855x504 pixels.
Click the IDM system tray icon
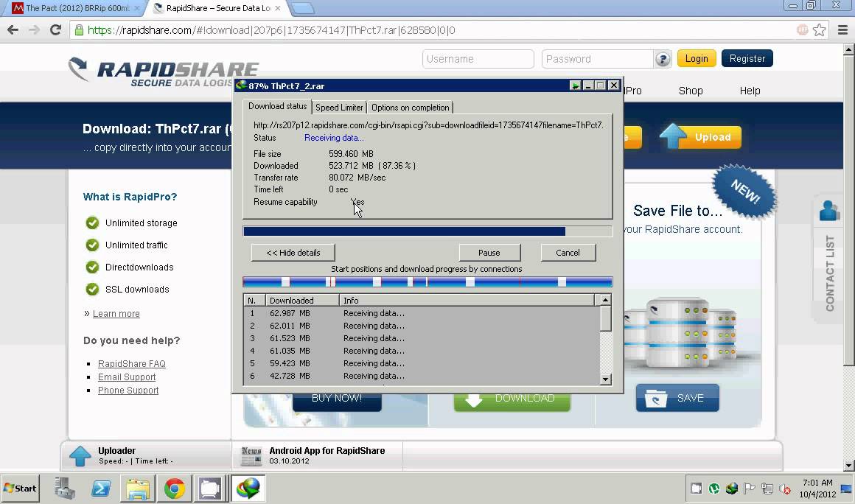coord(731,489)
